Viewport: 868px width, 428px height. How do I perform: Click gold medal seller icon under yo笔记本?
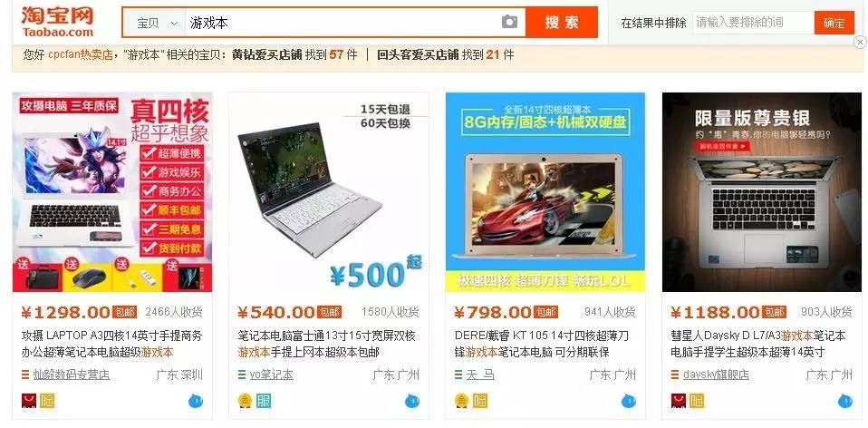[x=246, y=400]
